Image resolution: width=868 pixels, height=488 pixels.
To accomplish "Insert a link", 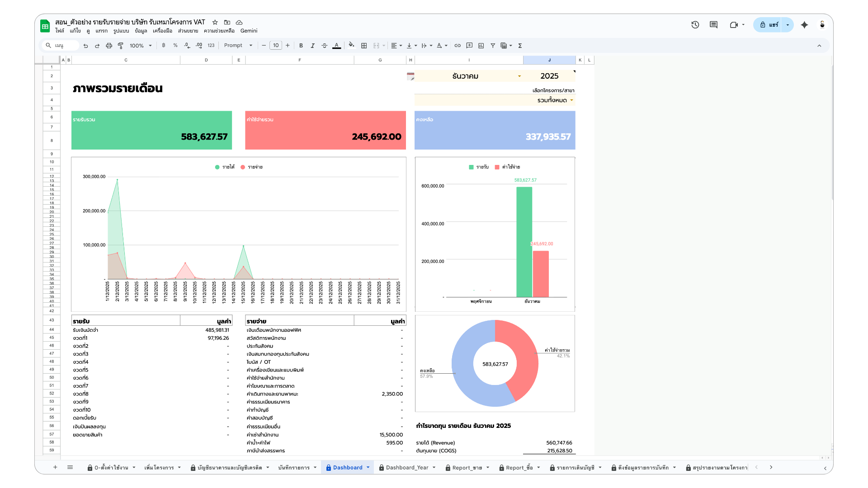I will click(458, 46).
